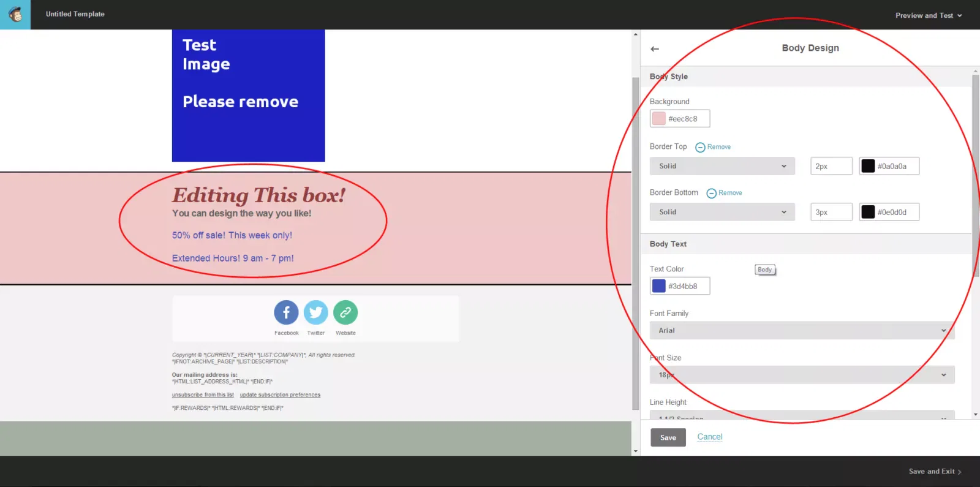
Task: Click the blue Test Image block
Action: point(248,96)
